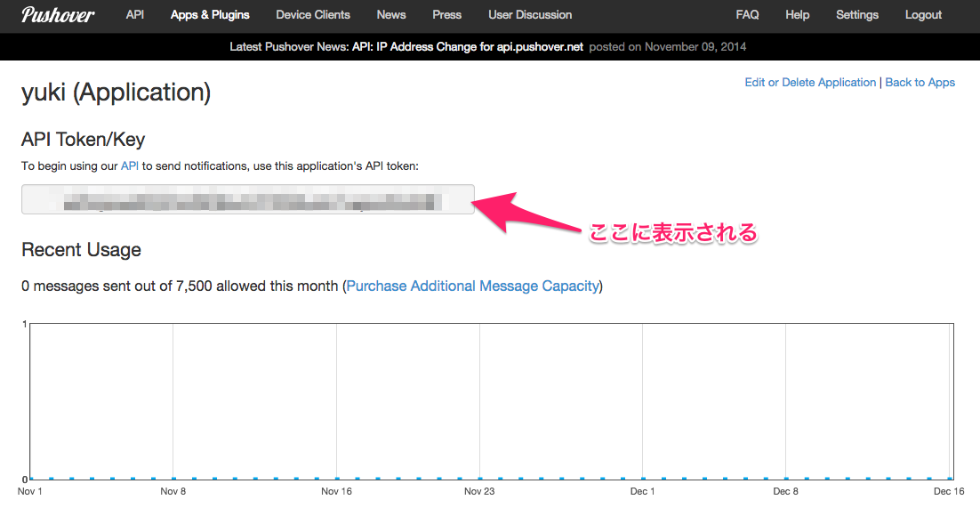Click the posted on November 09, 2014 text
Image resolution: width=980 pixels, height=508 pixels.
coord(668,47)
